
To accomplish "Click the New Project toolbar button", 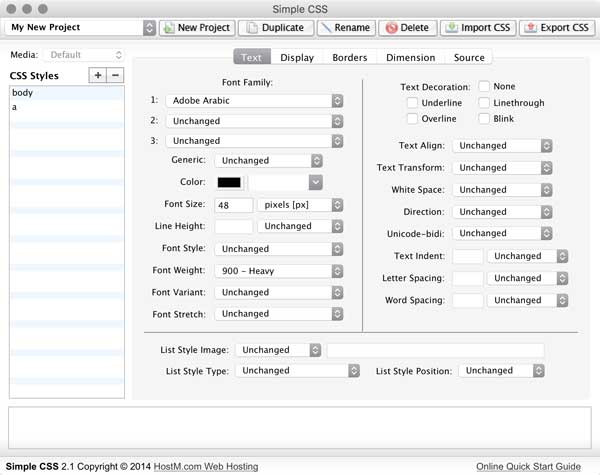I will (197, 28).
